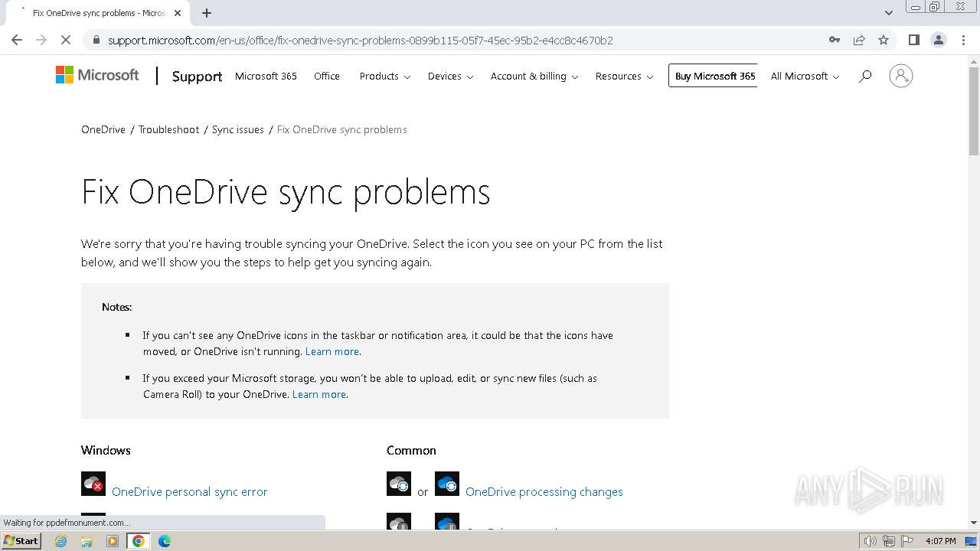Expand the Resources menu
The image size is (980, 551).
coord(624,76)
